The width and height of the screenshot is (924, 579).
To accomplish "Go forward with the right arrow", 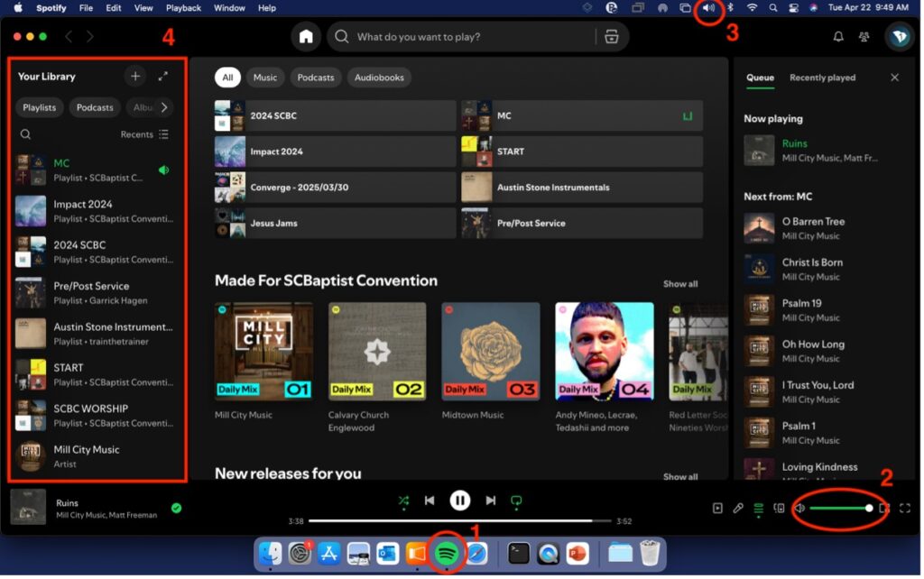I will (x=89, y=36).
